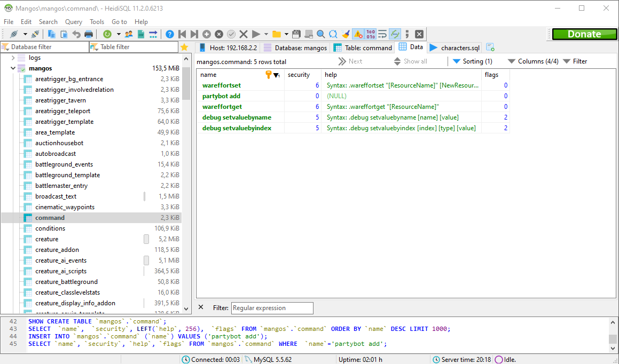Click the Copy toolbar icon
Image resolution: width=619 pixels, height=364 pixels.
click(x=52, y=34)
